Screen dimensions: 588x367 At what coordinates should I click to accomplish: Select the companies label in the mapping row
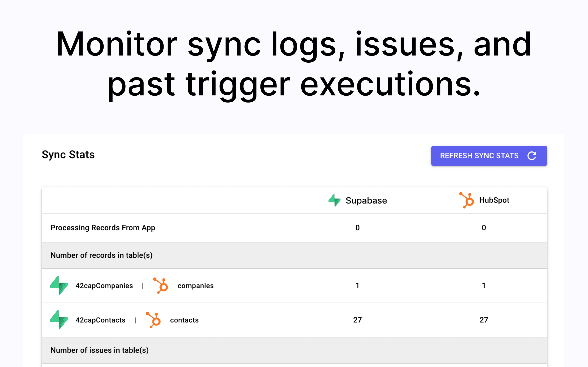[196, 286]
